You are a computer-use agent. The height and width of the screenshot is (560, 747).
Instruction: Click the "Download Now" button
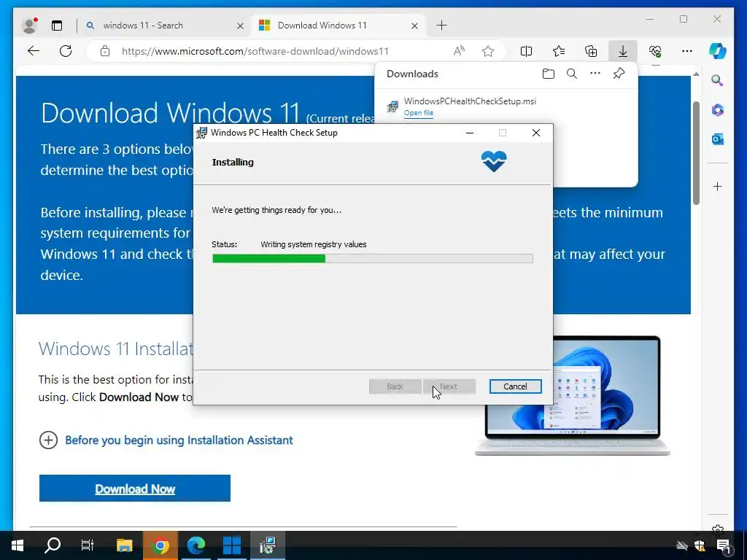point(135,489)
